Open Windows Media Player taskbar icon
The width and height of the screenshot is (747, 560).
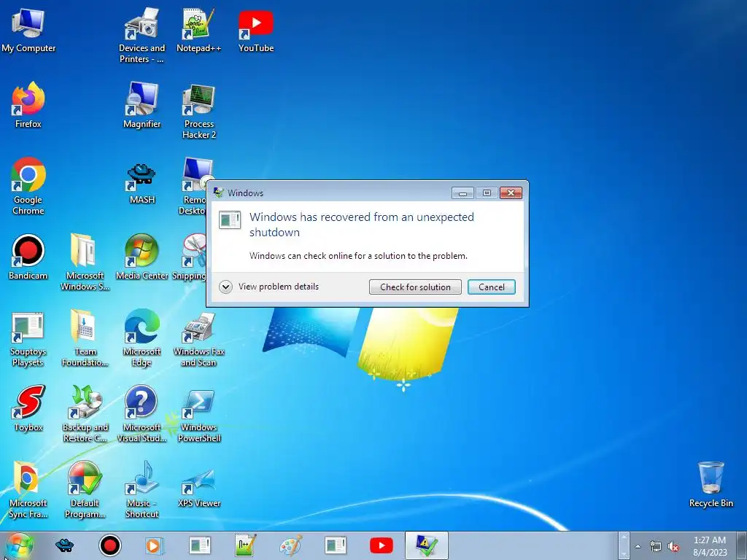coord(155,545)
